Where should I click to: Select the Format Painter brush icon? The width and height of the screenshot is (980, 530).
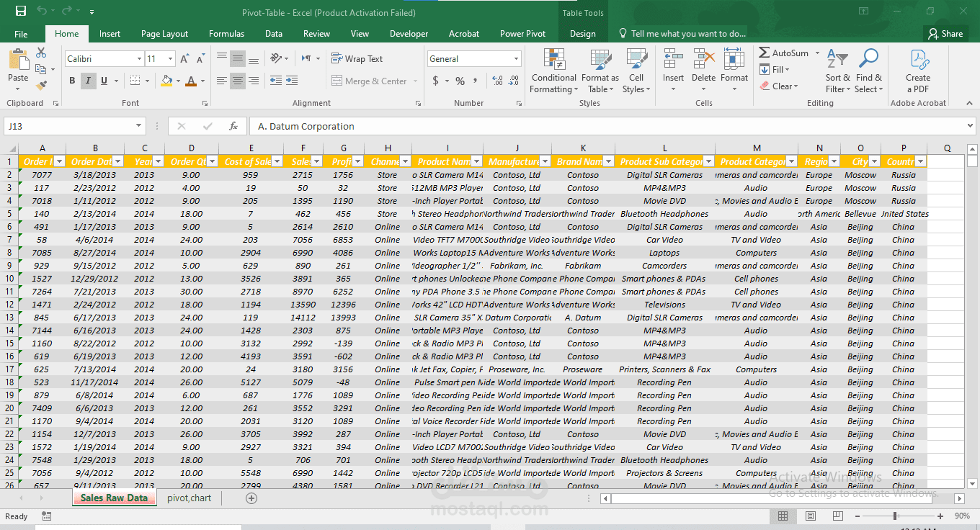(x=41, y=85)
